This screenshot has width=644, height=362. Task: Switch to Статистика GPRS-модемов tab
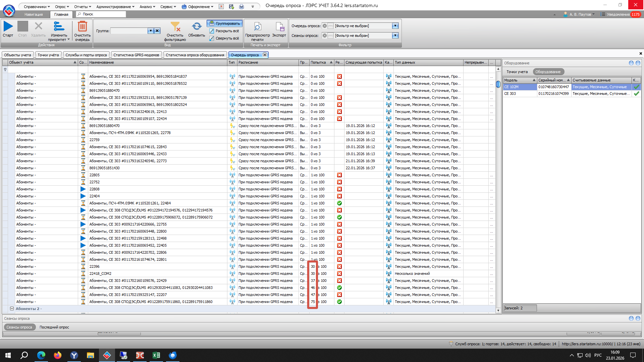(136, 55)
